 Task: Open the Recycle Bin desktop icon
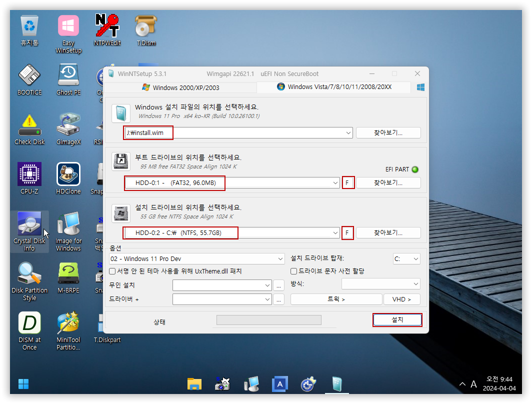point(29,30)
